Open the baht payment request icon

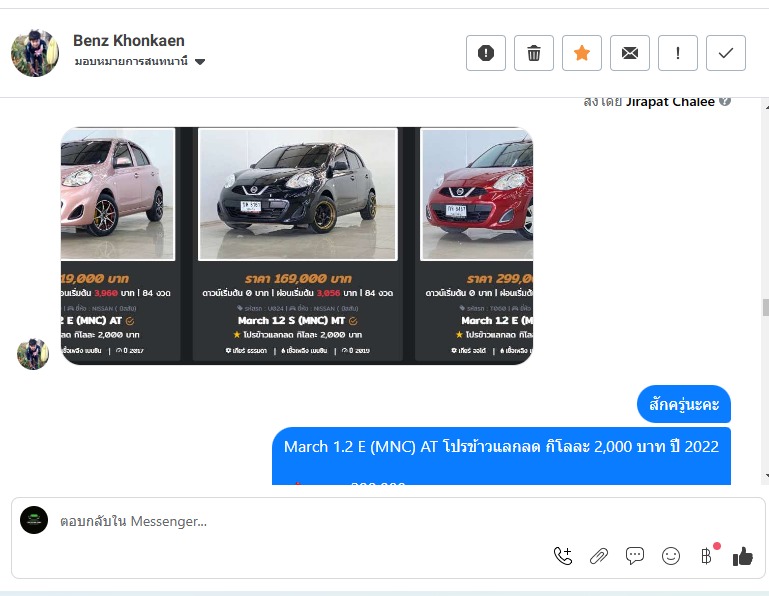[x=707, y=556]
